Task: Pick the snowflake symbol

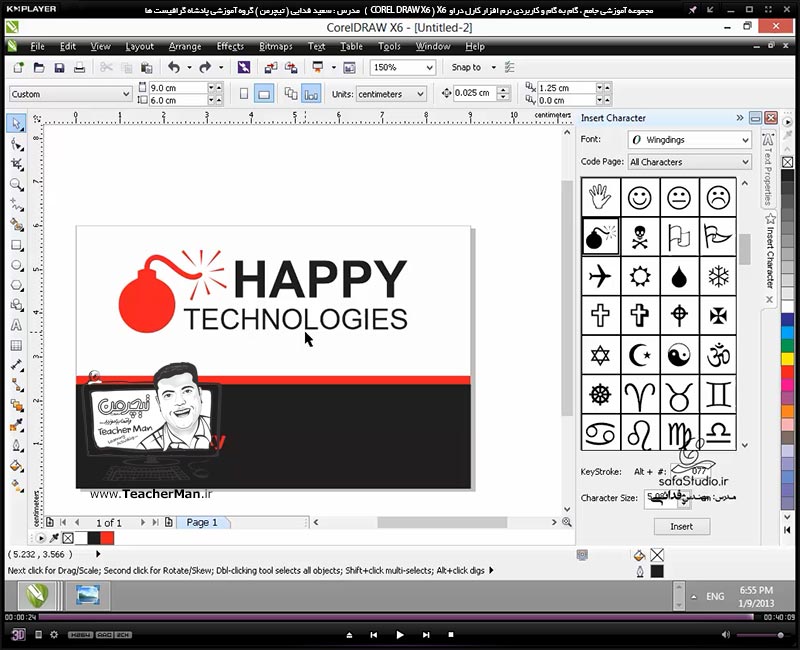Action: coord(718,276)
